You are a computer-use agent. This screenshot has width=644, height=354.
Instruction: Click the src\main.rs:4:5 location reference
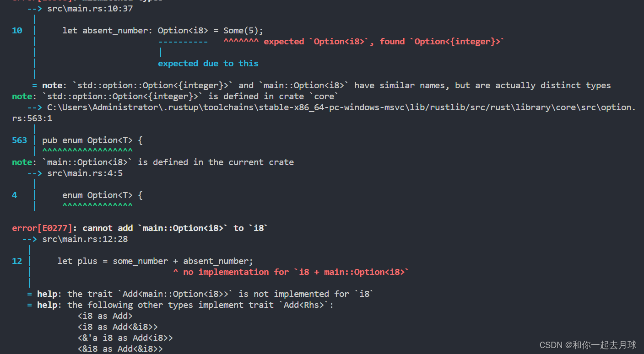click(x=85, y=173)
